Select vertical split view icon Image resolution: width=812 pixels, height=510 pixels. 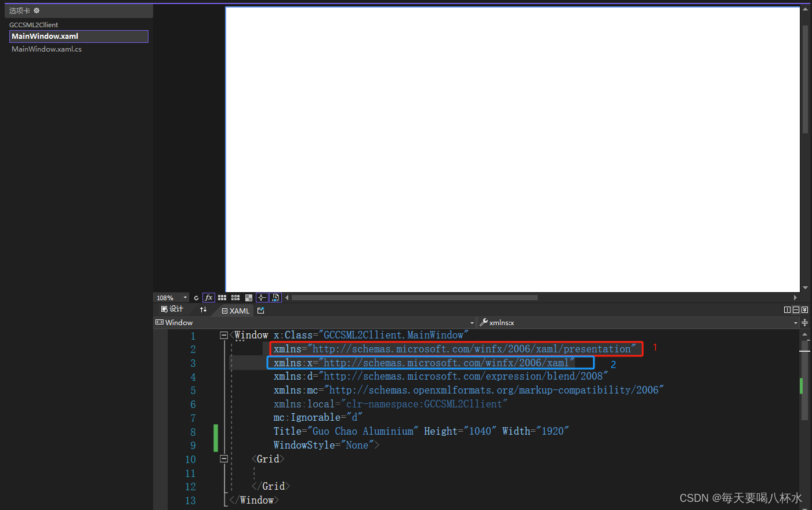pos(787,310)
